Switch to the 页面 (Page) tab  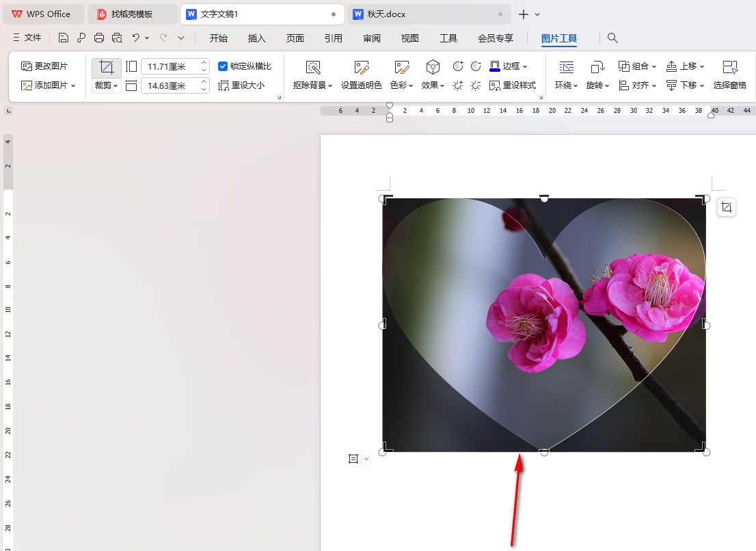pos(295,38)
